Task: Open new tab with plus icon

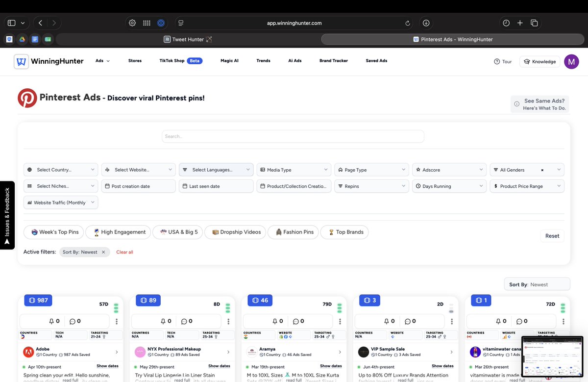Action: point(520,23)
